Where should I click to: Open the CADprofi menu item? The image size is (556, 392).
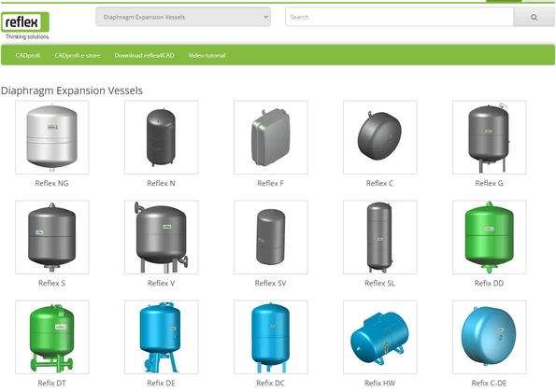pos(28,55)
